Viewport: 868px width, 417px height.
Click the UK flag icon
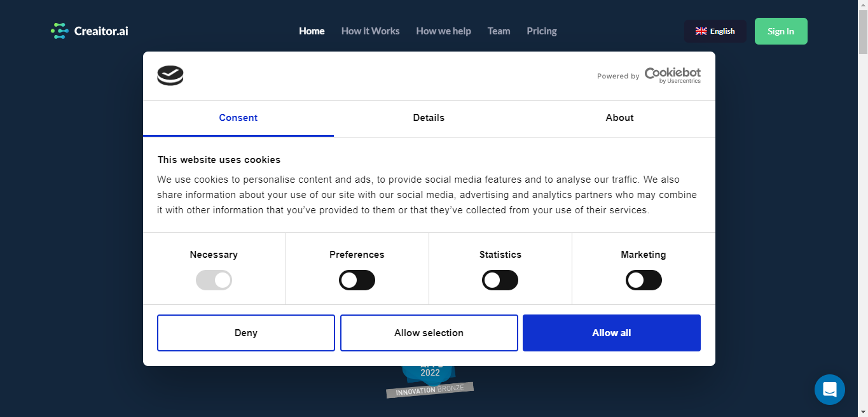[x=701, y=31]
